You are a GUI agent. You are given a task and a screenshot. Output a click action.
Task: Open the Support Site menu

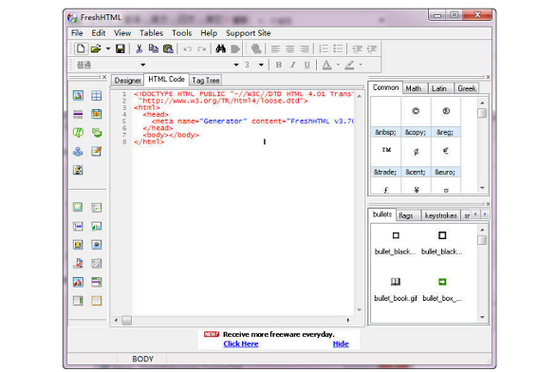(x=248, y=33)
